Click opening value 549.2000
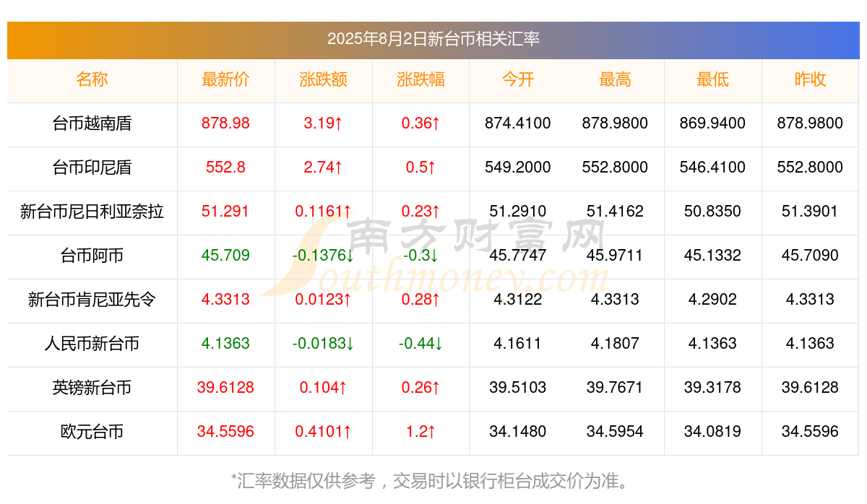The image size is (867, 504). coord(518,168)
